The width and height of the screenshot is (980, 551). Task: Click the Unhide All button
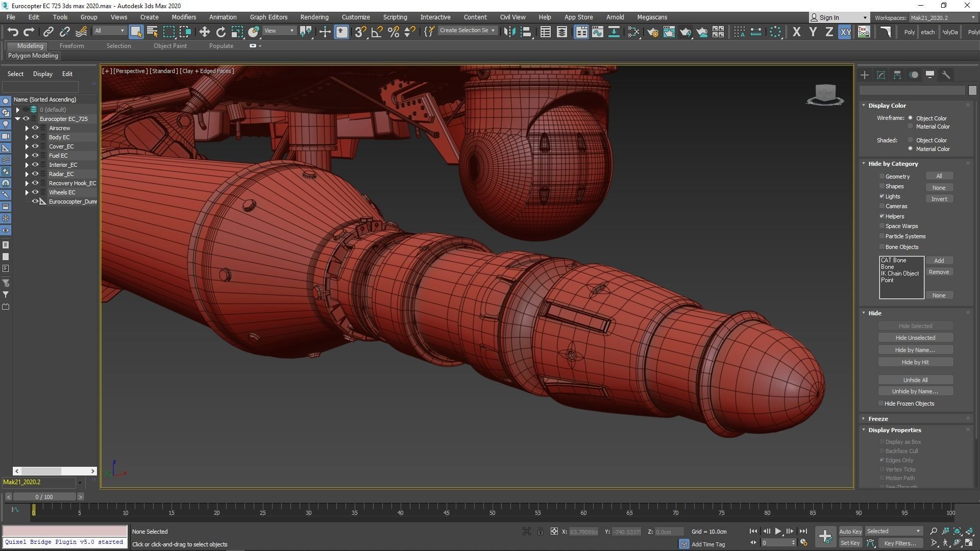pyautogui.click(x=915, y=380)
